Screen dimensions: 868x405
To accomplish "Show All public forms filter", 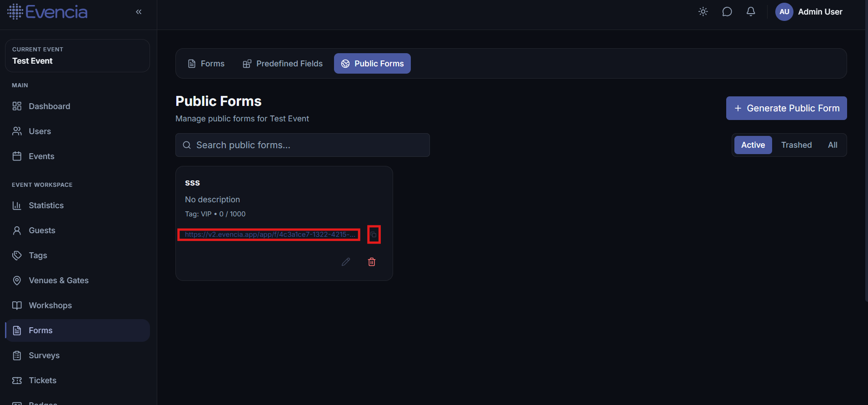I will 833,145.
